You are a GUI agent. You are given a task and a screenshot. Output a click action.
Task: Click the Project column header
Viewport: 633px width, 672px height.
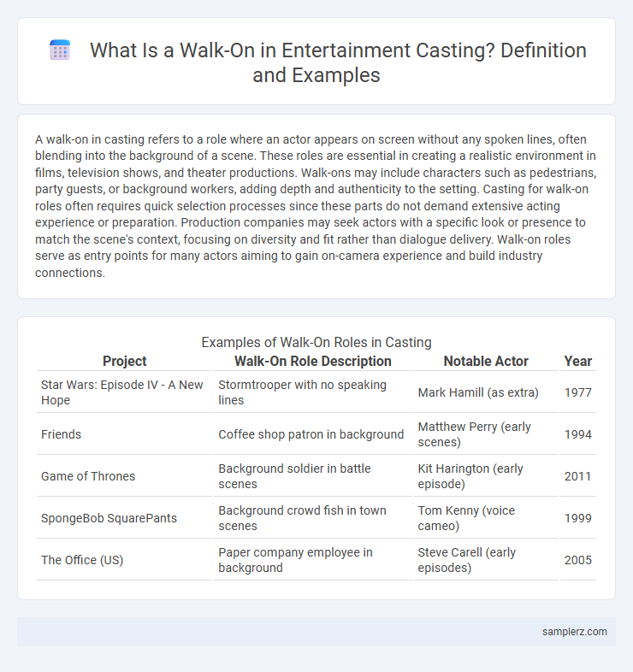[124, 362]
